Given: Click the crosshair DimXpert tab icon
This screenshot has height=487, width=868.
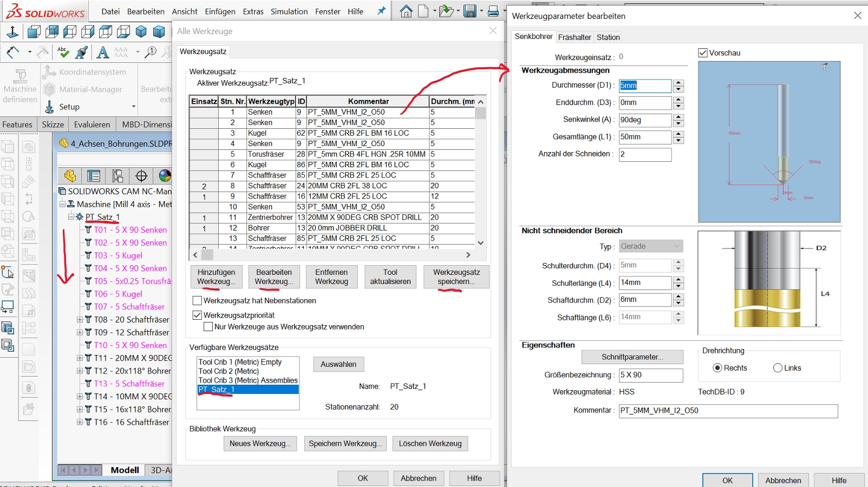Looking at the screenshot, I should point(141,176).
